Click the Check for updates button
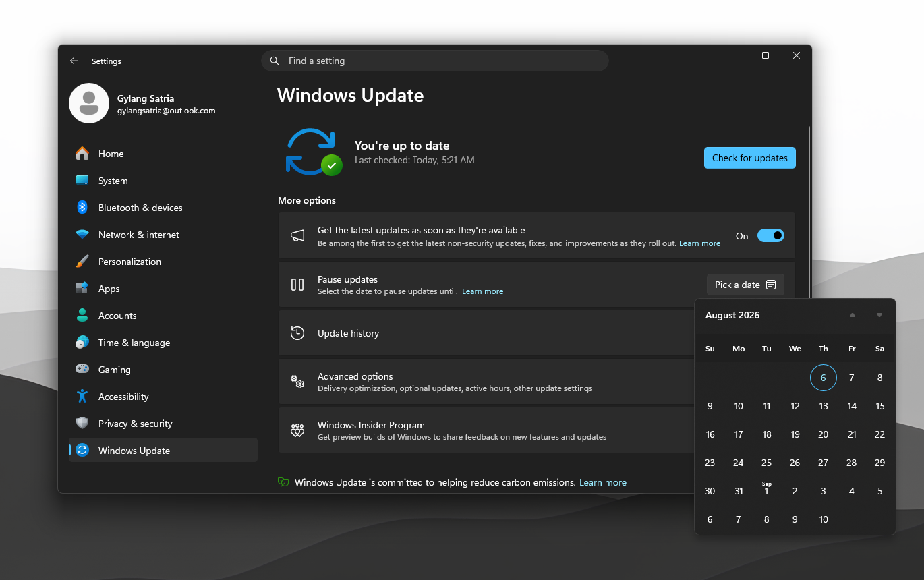The image size is (924, 580). pyautogui.click(x=750, y=158)
